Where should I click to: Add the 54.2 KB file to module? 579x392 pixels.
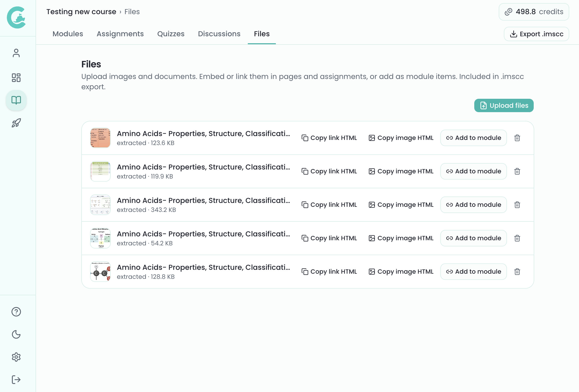point(473,238)
